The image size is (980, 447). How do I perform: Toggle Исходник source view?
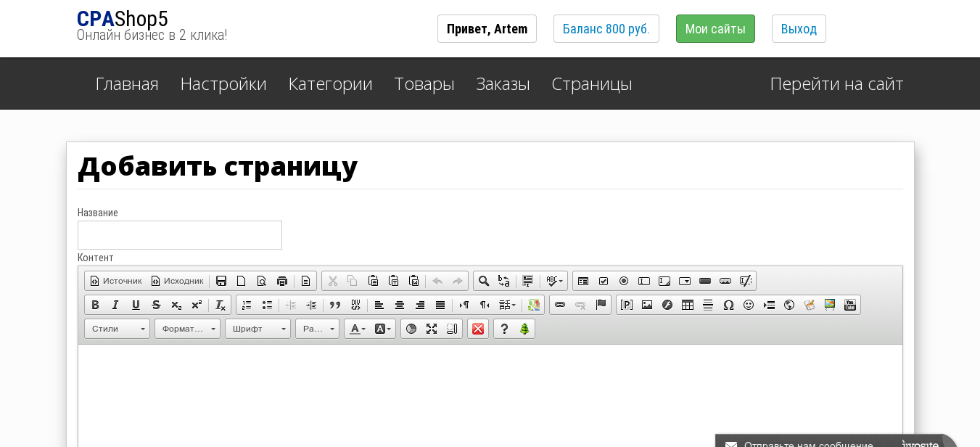[176, 281]
